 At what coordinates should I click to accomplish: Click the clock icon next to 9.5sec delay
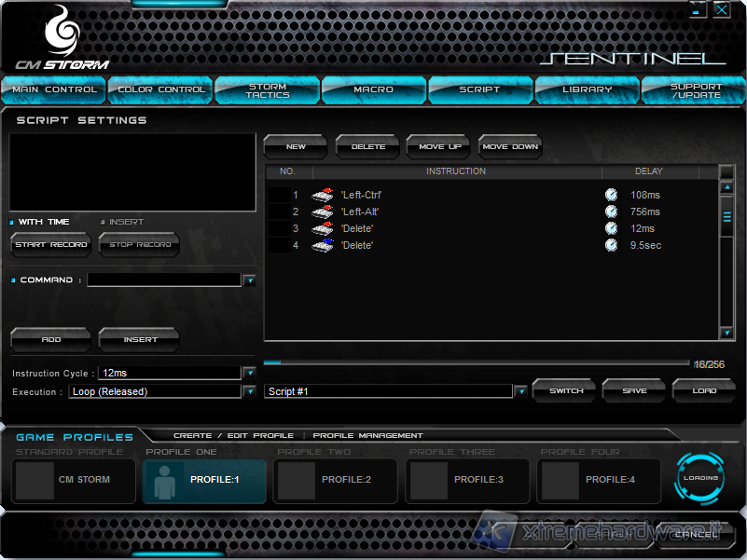click(x=611, y=245)
